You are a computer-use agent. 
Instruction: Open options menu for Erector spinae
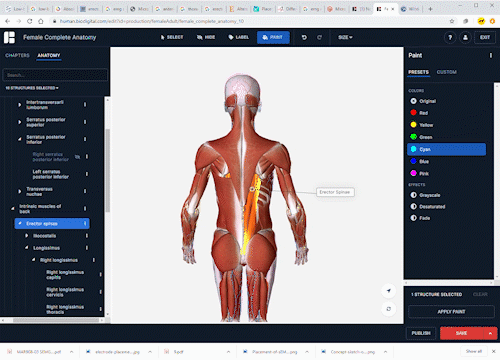(x=85, y=223)
